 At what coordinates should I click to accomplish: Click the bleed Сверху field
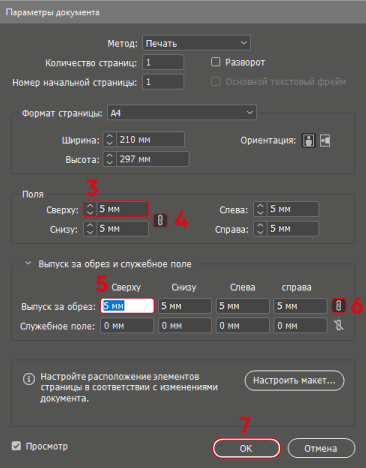click(127, 306)
